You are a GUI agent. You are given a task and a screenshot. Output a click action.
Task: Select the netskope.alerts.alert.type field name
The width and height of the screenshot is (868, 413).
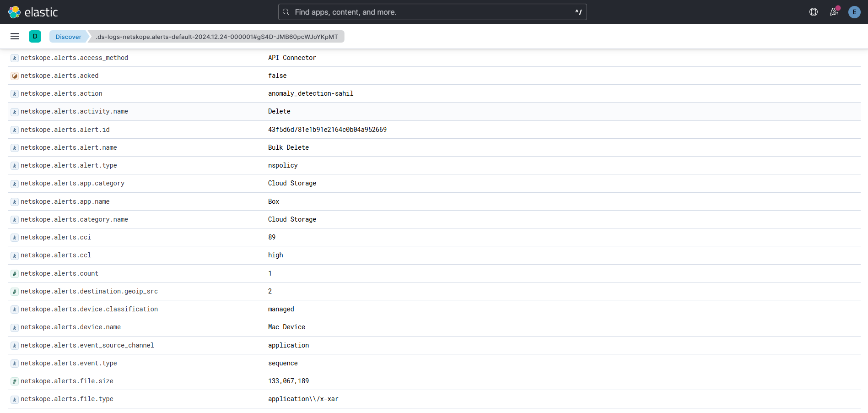pos(69,165)
